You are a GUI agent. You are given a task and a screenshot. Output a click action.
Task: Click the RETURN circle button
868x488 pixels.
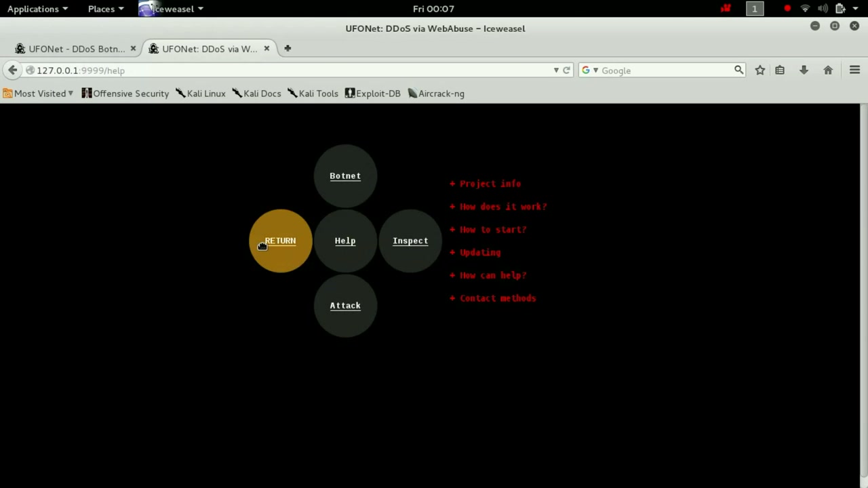(x=280, y=241)
